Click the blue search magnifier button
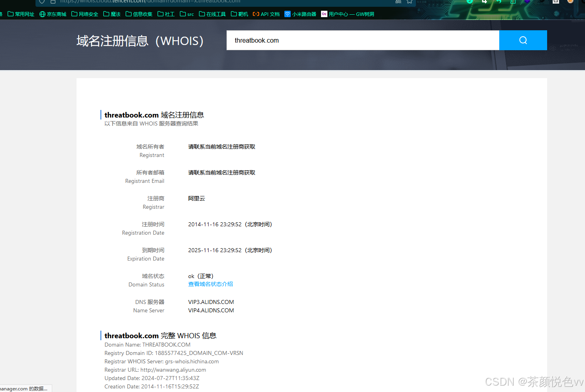 (523, 40)
